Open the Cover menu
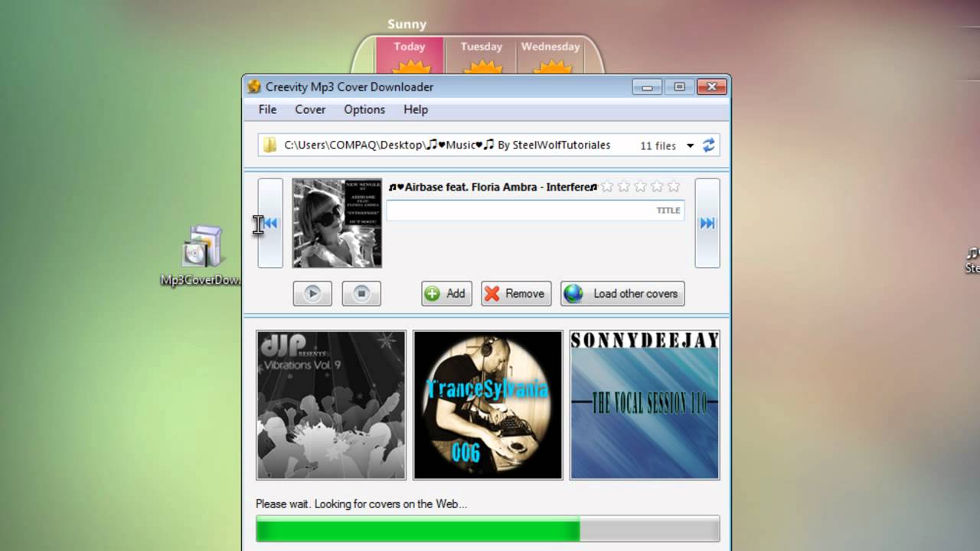Screen dimensions: 980x551 pyautogui.click(x=310, y=109)
